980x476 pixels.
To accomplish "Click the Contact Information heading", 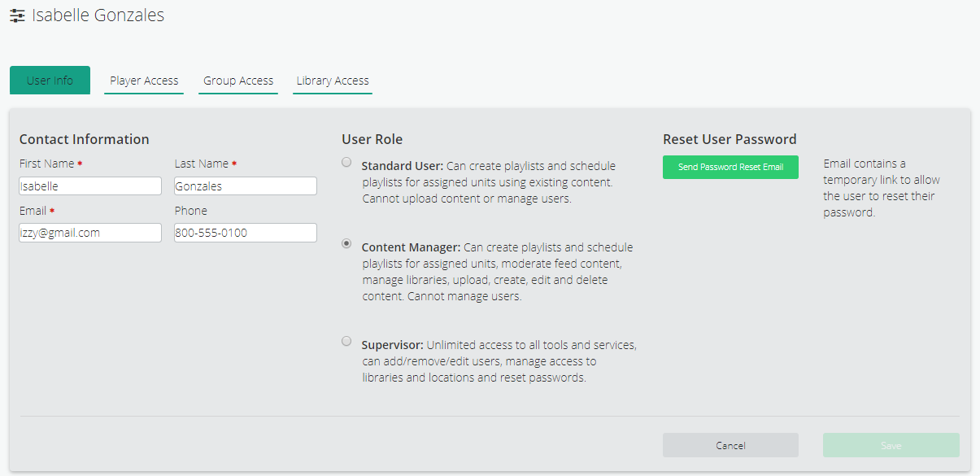I will coord(84,139).
